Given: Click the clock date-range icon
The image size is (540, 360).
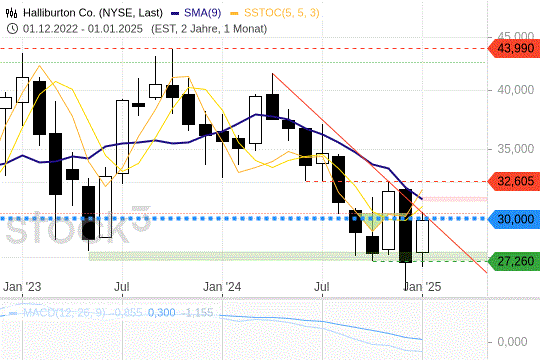Looking at the screenshot, I should click(x=12, y=29).
